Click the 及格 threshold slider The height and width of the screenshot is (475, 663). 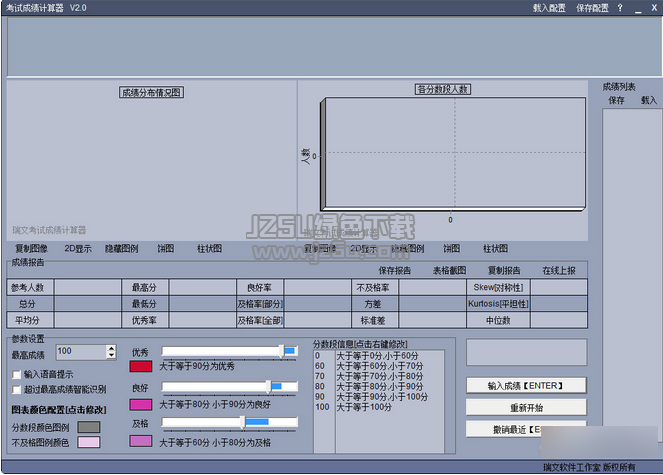pyautogui.click(x=230, y=422)
